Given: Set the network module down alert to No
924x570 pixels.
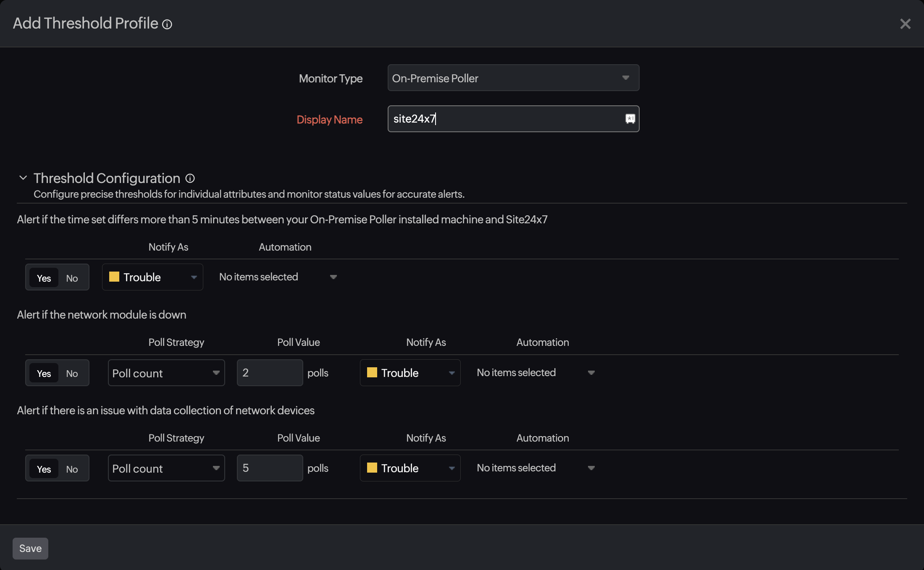Looking at the screenshot, I should tap(71, 373).
